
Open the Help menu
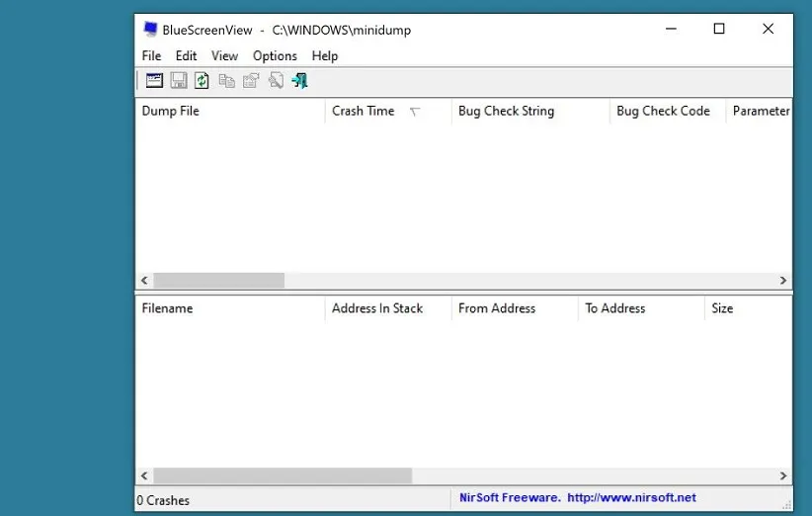tap(324, 55)
